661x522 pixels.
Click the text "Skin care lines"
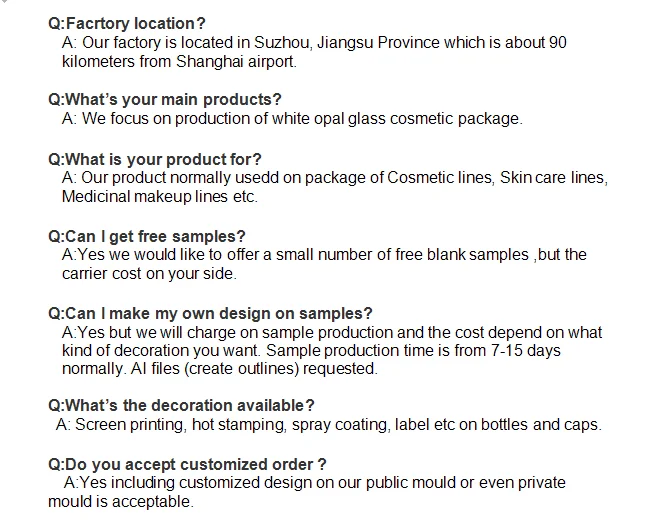(552, 178)
